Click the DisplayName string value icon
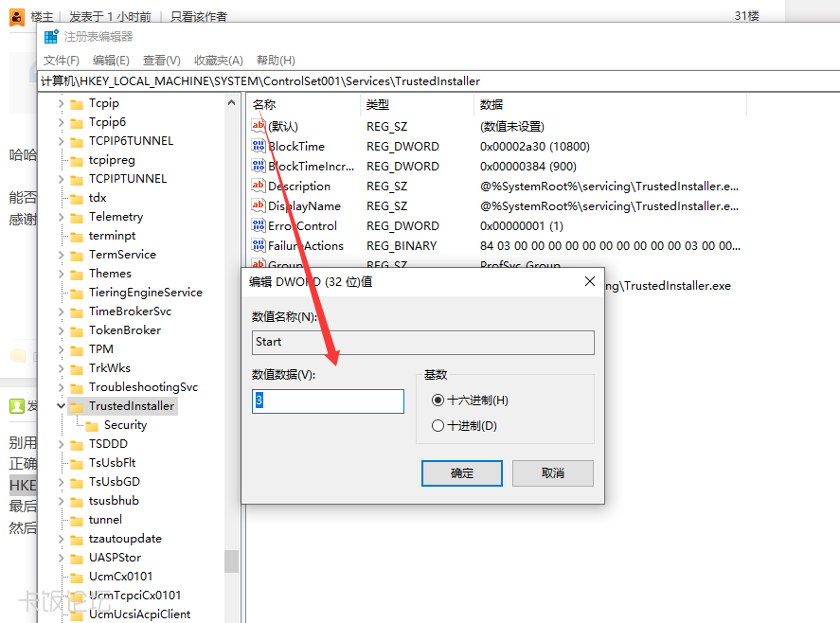The width and height of the screenshot is (840, 623). pyautogui.click(x=259, y=205)
